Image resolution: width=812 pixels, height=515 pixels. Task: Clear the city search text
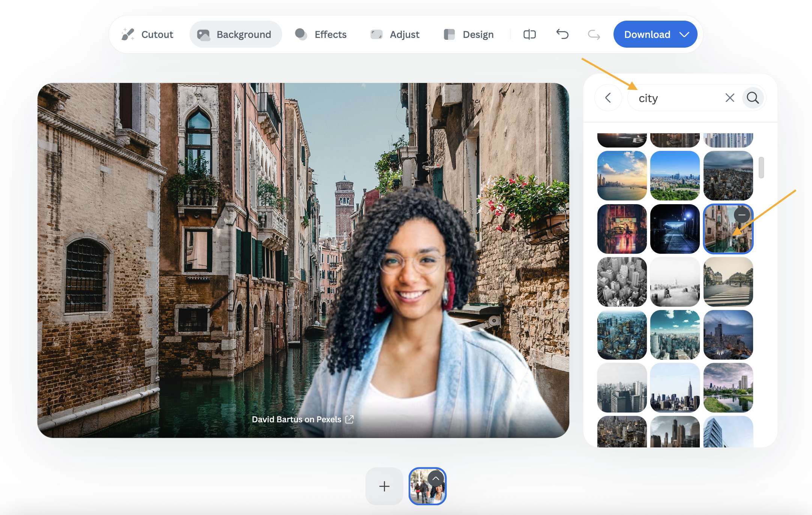pyautogui.click(x=730, y=98)
